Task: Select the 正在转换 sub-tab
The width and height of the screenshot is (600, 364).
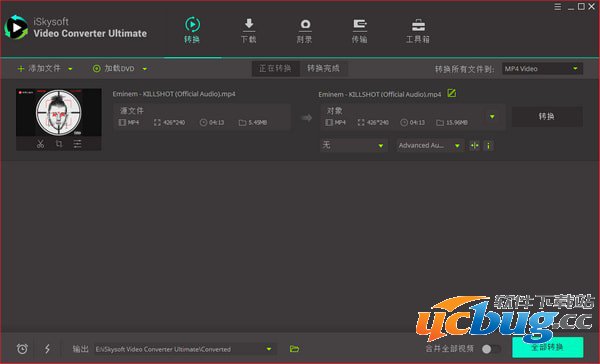Action: pos(275,69)
